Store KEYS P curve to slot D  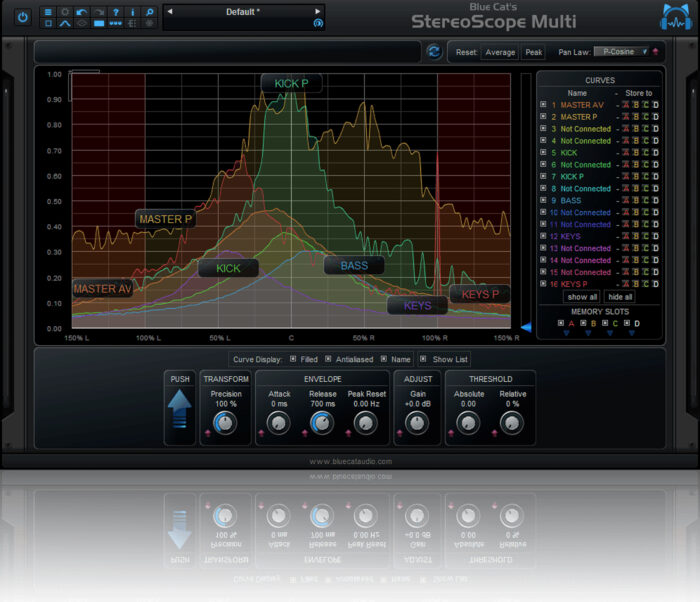pos(655,284)
